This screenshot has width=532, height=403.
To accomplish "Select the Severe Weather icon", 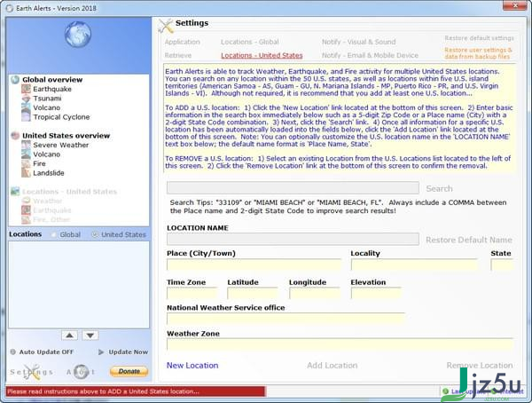I will (x=26, y=145).
